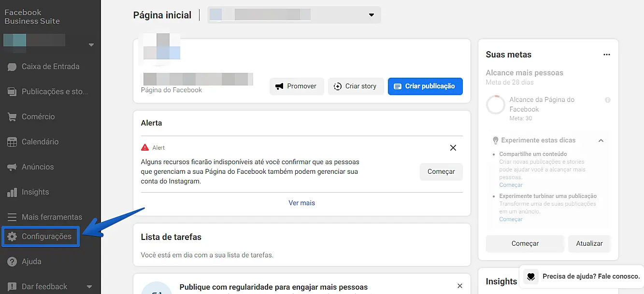Close the Publique com regularidade card
Screen dimensions: 644x294
click(460, 286)
